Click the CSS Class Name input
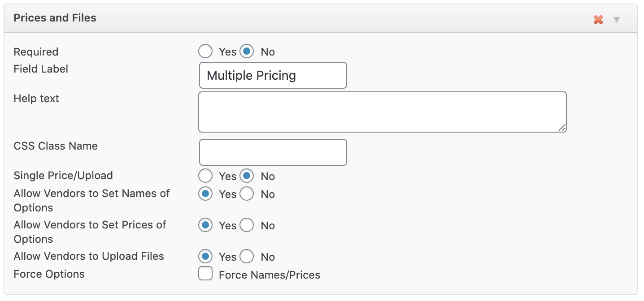This screenshot has width=644, height=301. tap(273, 152)
